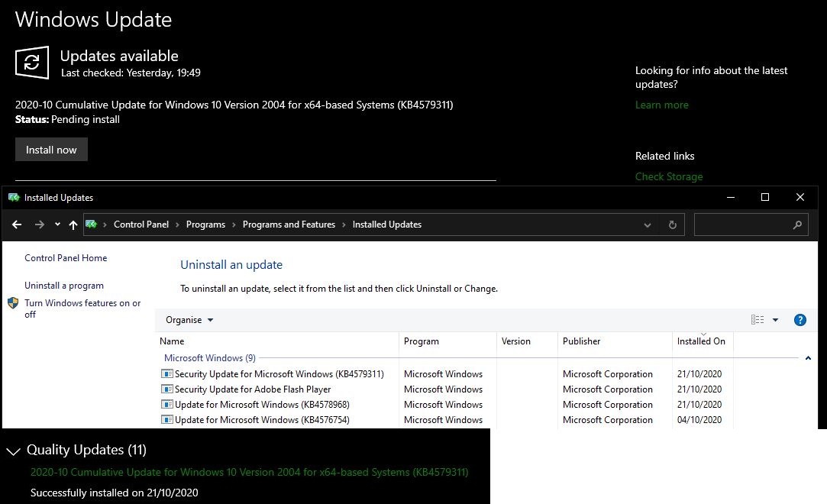827x504 pixels.
Task: Minimize the Installed Updates window
Action: 731,197
